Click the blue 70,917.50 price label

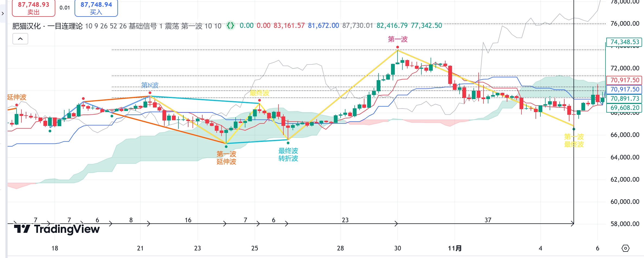(624, 89)
